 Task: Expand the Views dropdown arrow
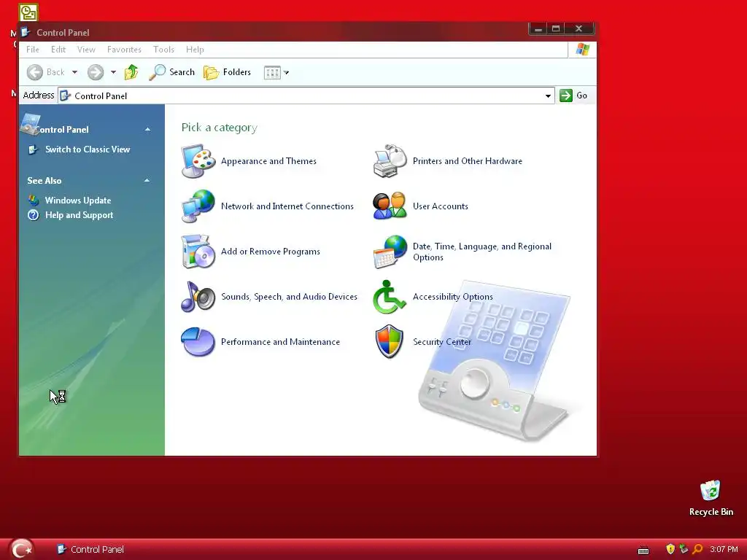pyautogui.click(x=286, y=72)
